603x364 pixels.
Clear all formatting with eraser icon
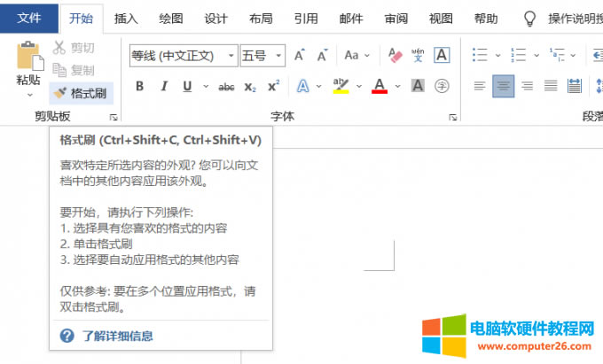point(395,55)
